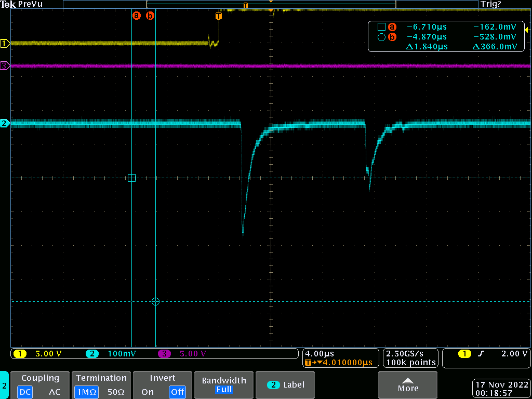Set coupling to DC
The height and width of the screenshot is (399, 532).
click(25, 392)
